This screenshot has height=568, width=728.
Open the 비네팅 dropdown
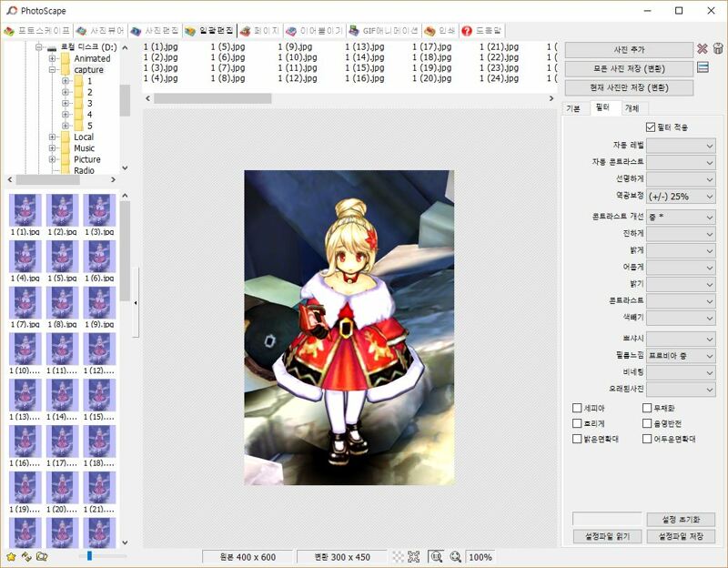pos(681,372)
